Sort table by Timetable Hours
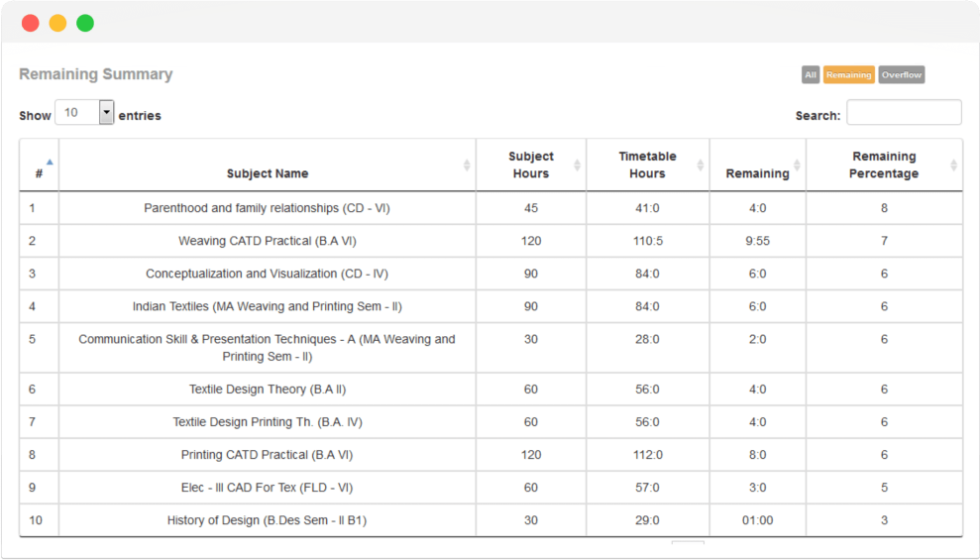The image size is (980, 560). coord(647,166)
